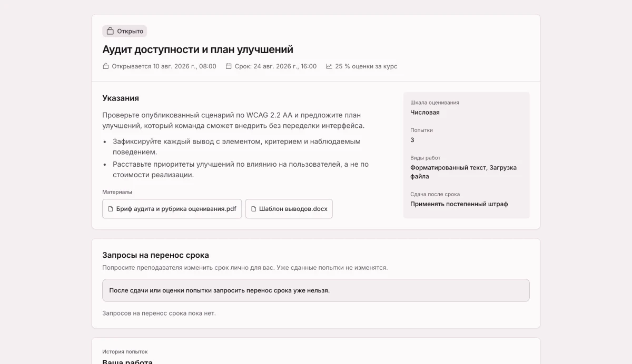
Task: Open Шаблон выводов.docx attachment
Action: click(x=289, y=209)
